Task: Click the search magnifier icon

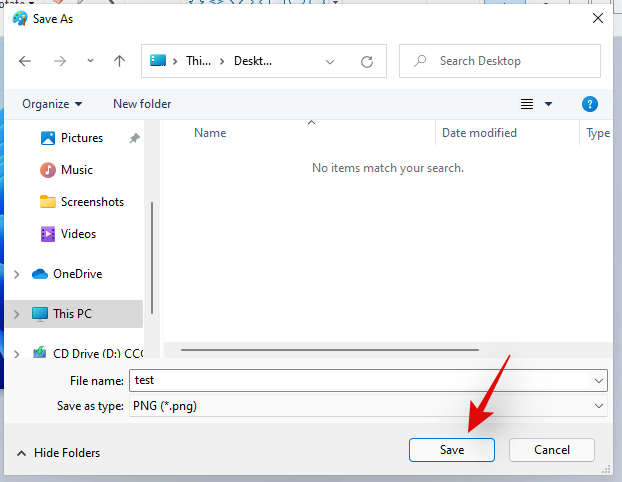Action: click(x=420, y=61)
